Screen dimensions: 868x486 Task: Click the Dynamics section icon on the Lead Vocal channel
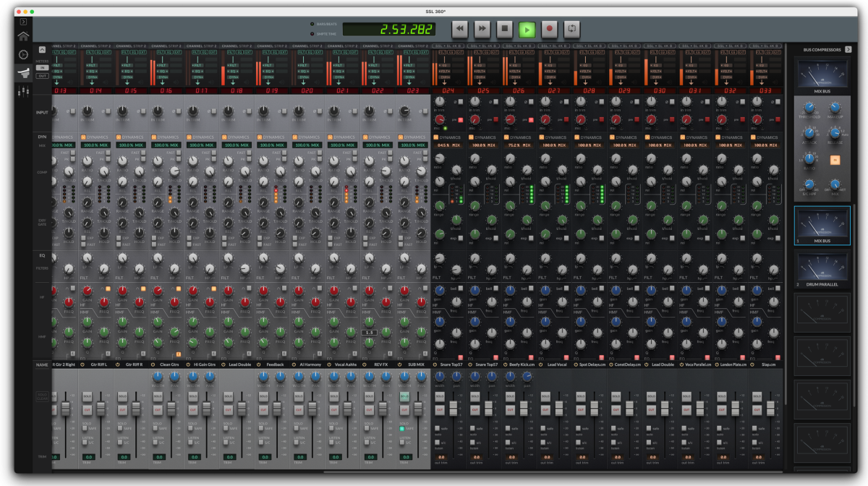[542, 137]
